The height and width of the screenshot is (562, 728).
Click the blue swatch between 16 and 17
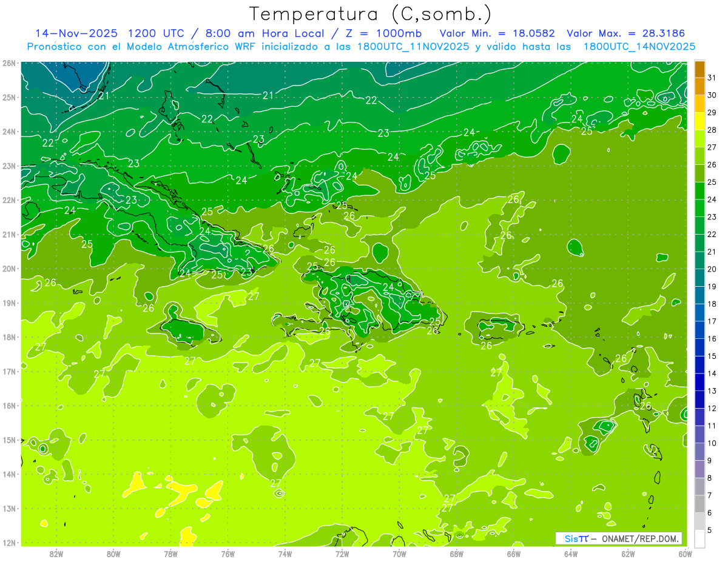point(699,330)
